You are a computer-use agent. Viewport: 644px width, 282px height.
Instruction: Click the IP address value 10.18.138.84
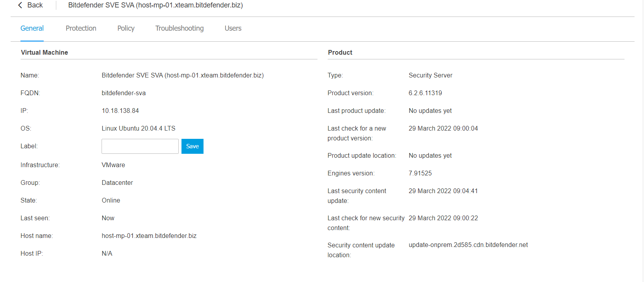tap(120, 111)
